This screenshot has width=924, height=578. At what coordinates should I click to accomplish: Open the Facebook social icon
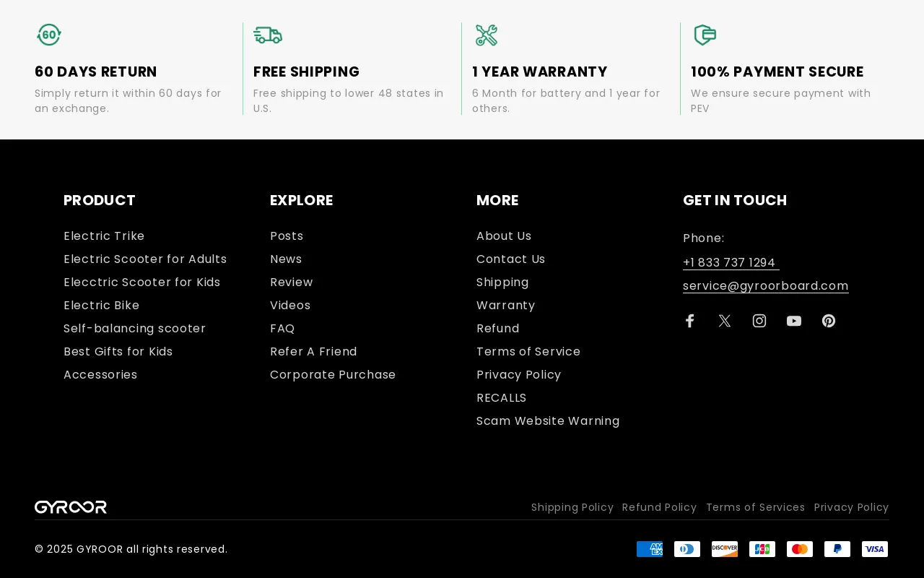tap(689, 320)
